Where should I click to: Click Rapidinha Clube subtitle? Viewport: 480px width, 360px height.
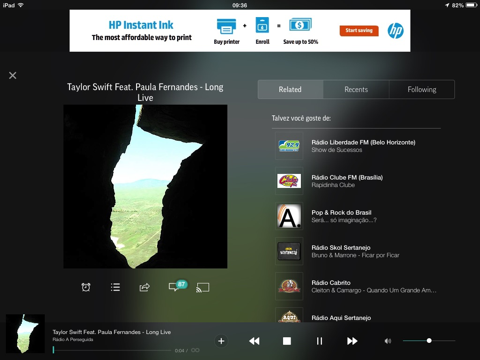click(333, 185)
